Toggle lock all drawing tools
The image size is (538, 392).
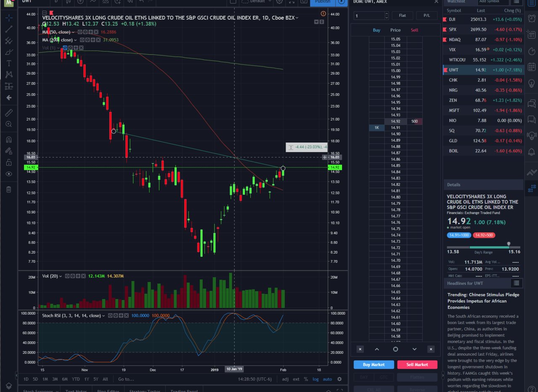pos(9,162)
